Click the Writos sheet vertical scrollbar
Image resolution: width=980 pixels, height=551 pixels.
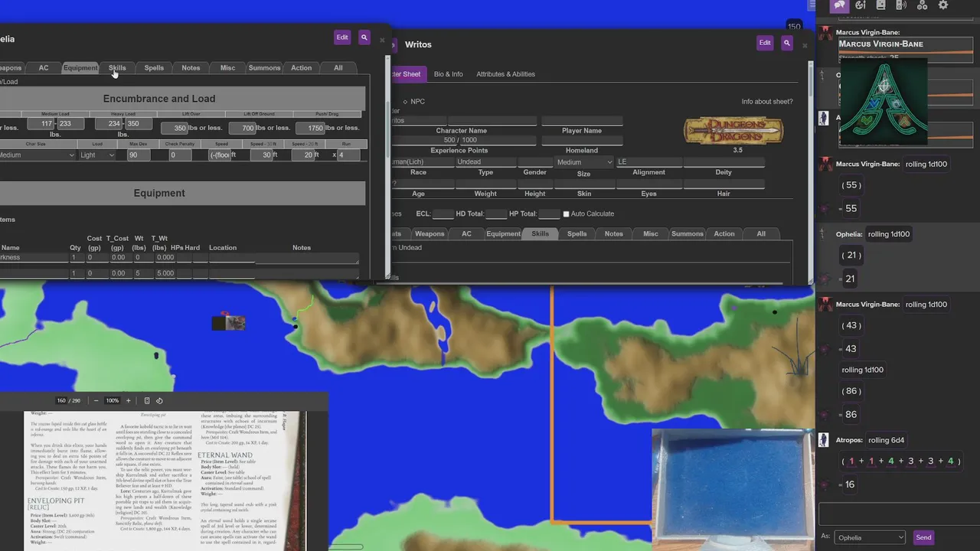(810, 172)
